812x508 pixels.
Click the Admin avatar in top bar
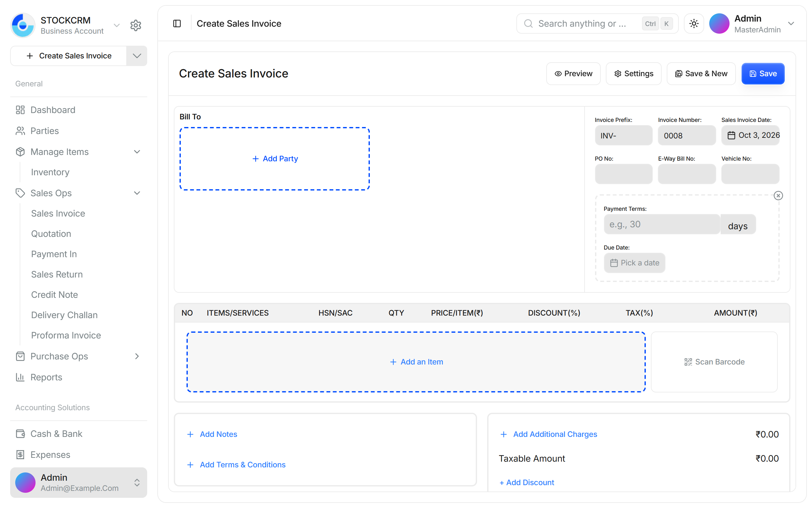[719, 23]
